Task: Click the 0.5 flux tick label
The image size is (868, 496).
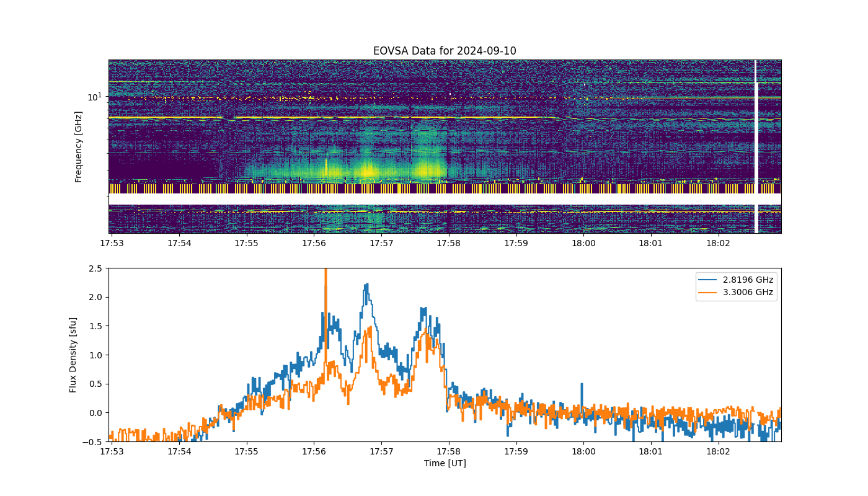Action: (96, 384)
